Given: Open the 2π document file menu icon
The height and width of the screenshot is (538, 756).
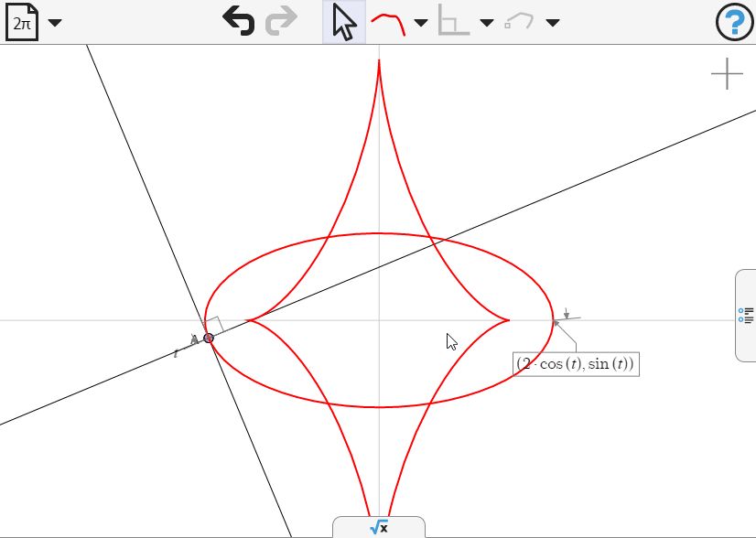Looking at the screenshot, I should pyautogui.click(x=22, y=22).
